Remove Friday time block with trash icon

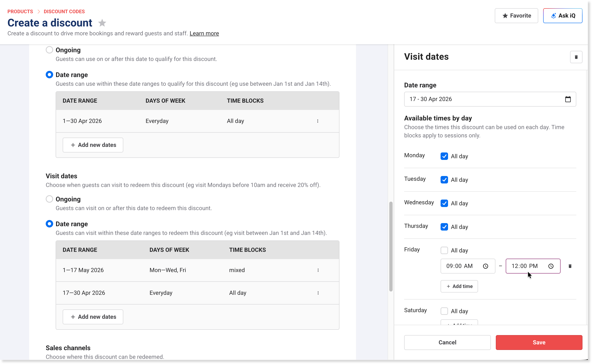570,266
